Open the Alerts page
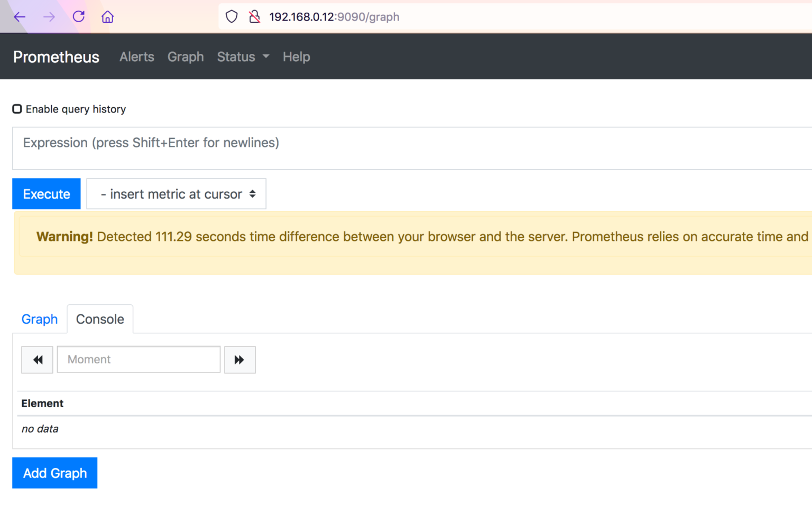The image size is (812, 515). click(x=136, y=57)
